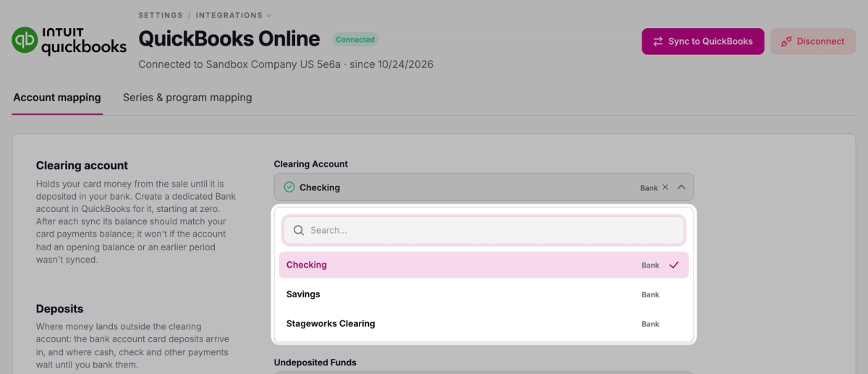868x374 pixels.
Task: Switch to Series & program mapping tab
Action: [x=187, y=98]
